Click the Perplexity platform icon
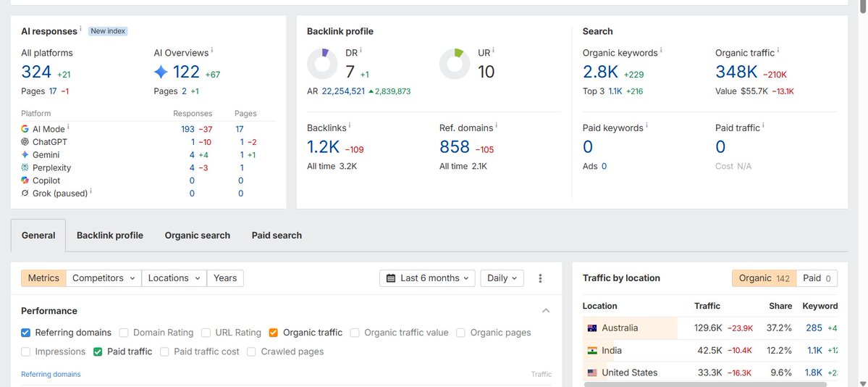868x387 pixels. (x=25, y=167)
